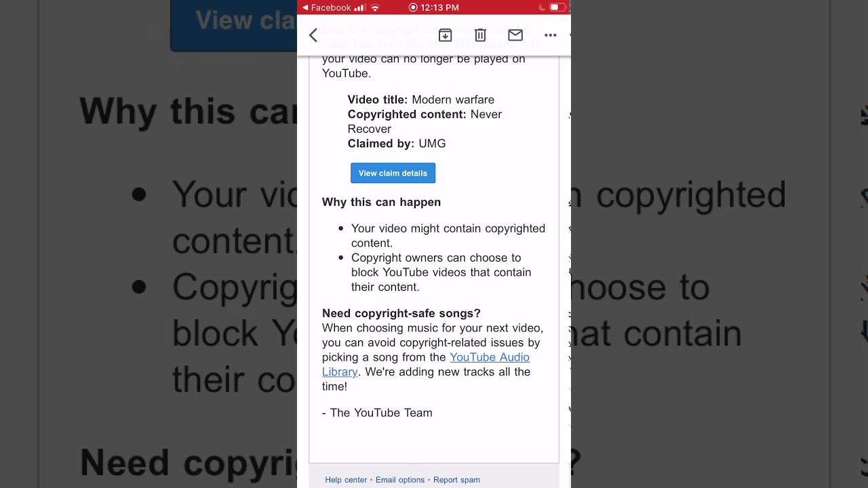
Task: Open more options three-dot menu
Action: (x=551, y=35)
